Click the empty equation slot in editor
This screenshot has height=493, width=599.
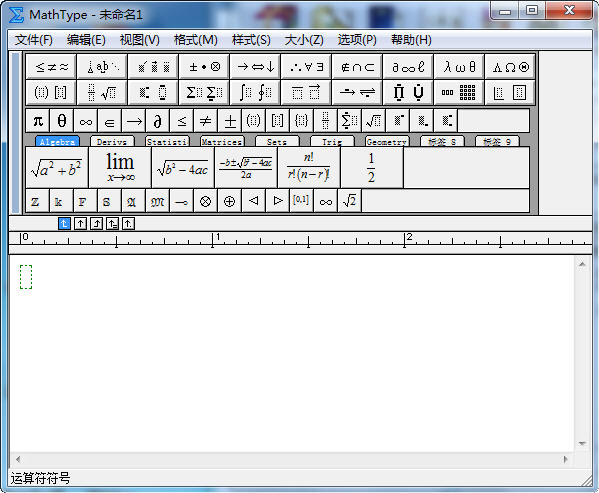pos(26,277)
